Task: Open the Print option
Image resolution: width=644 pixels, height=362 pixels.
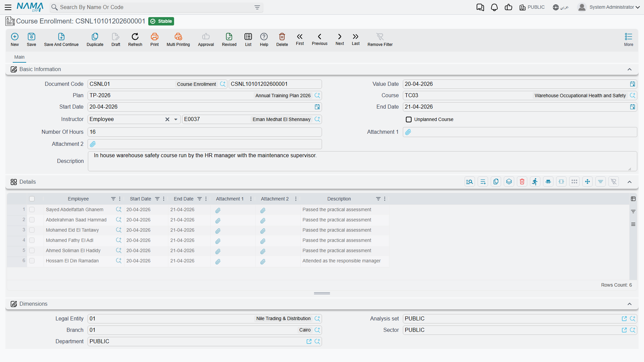Action: coord(155,40)
